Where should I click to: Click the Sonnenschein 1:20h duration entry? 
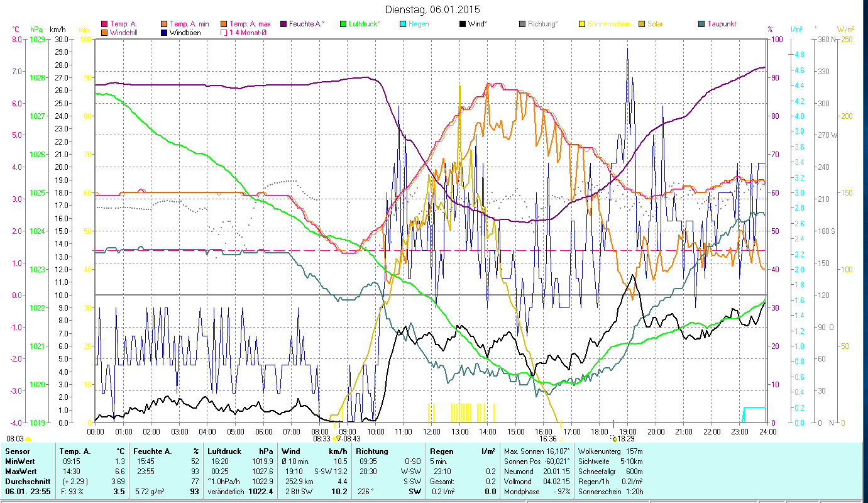(610, 492)
